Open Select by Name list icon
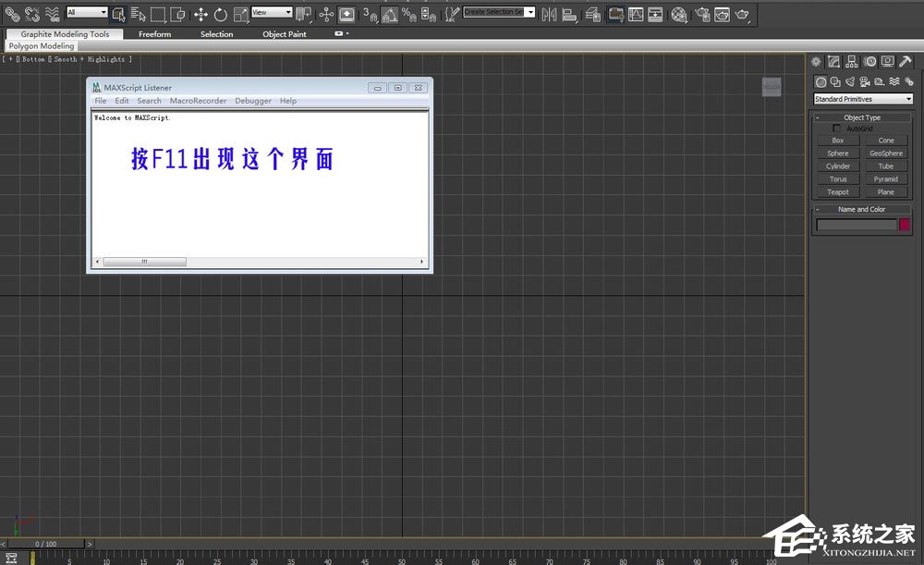This screenshot has width=924, height=565. (138, 14)
